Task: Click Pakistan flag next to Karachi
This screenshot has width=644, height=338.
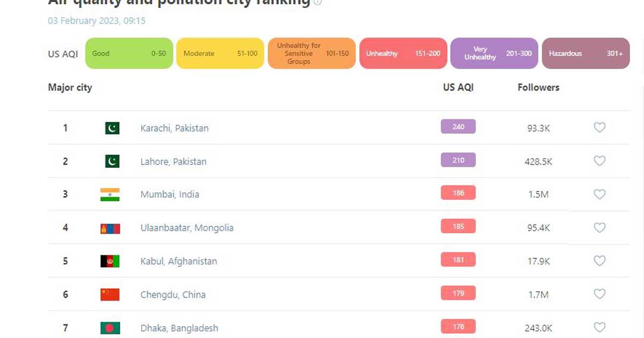Action: 112,128
